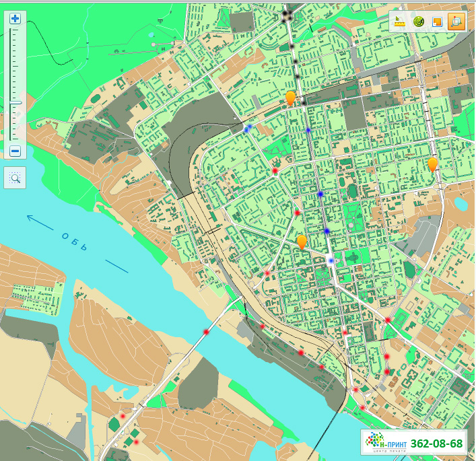Click the red marker in the bottom-left corner
Viewport: 476px width, 461px height.
136,442
